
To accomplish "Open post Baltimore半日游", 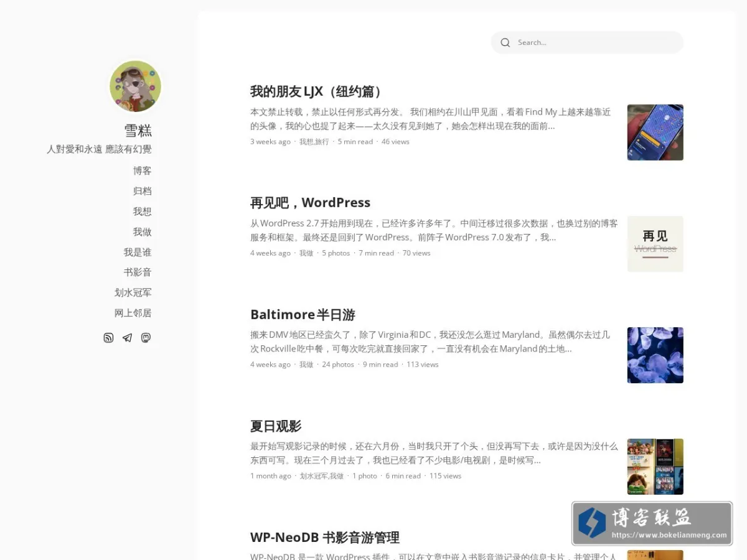I will tap(303, 315).
